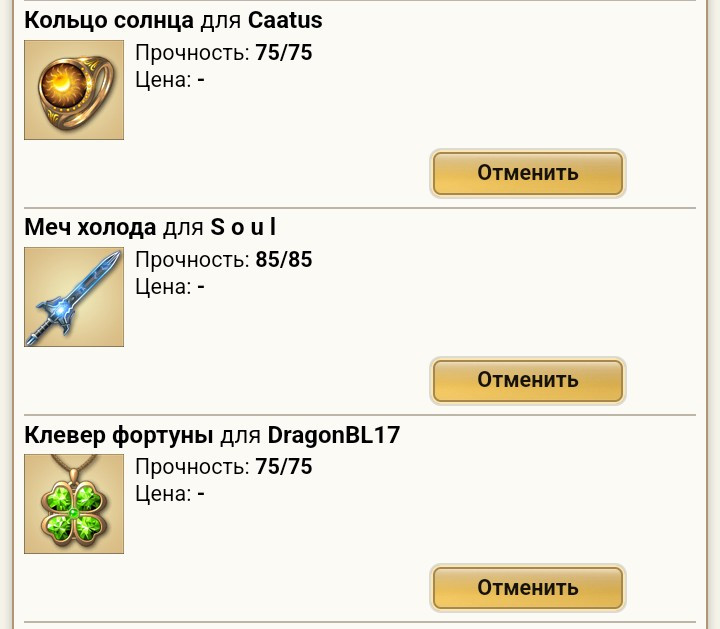The image size is (720, 629).
Task: View player S o u l profile
Action: pyautogui.click(x=243, y=227)
